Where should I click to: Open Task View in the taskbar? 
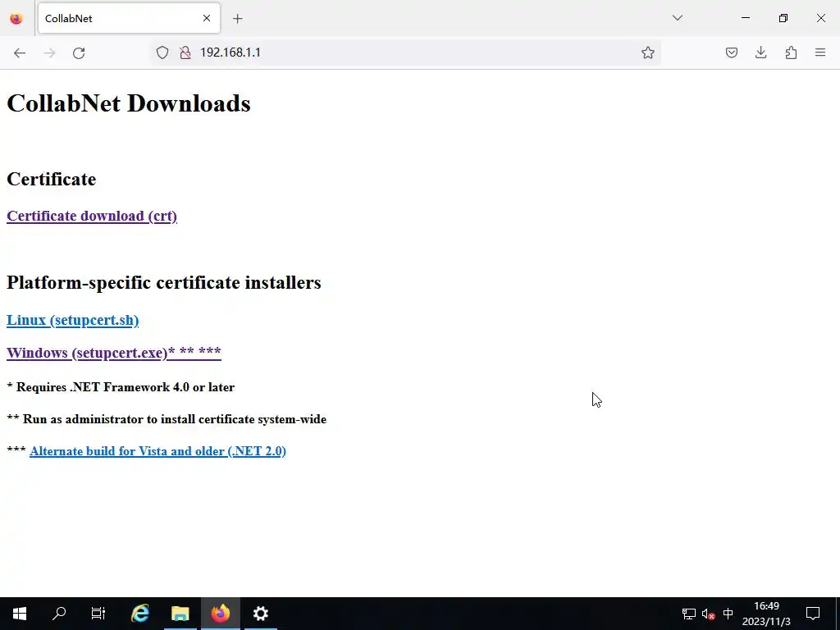98,614
